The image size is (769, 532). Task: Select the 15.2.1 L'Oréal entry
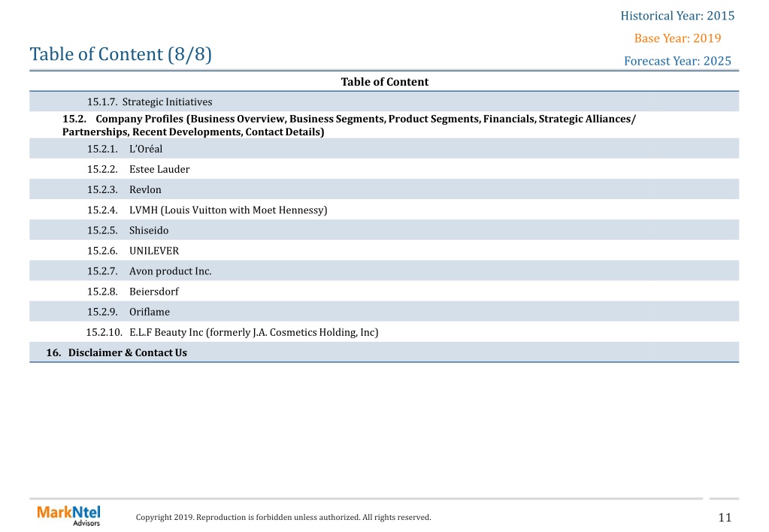click(384, 149)
